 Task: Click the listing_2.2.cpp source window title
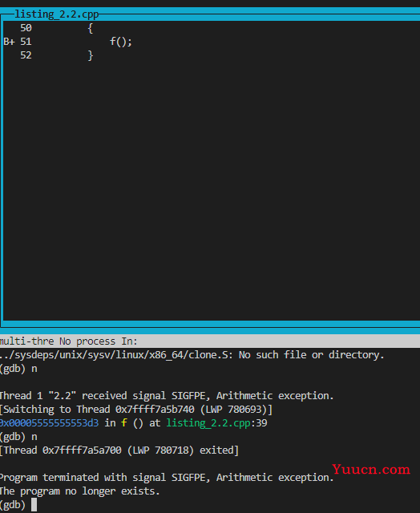pyautogui.click(x=57, y=14)
